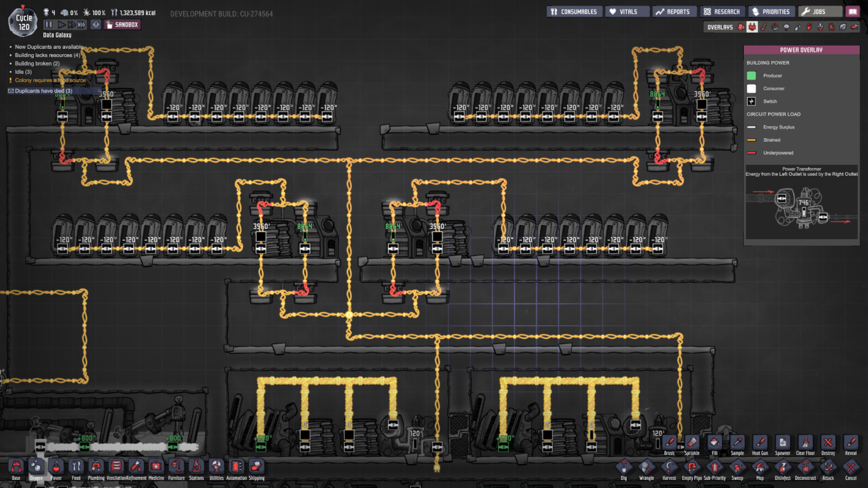Click 'Duplicants have died (3)' notification
Screen dimensions: 868x488
[x=43, y=91]
